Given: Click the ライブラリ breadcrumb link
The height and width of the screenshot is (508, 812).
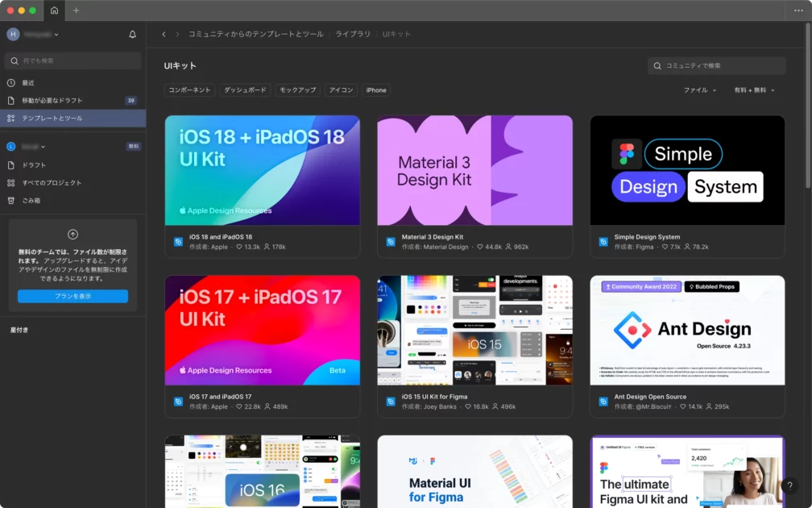Looking at the screenshot, I should tap(353, 34).
